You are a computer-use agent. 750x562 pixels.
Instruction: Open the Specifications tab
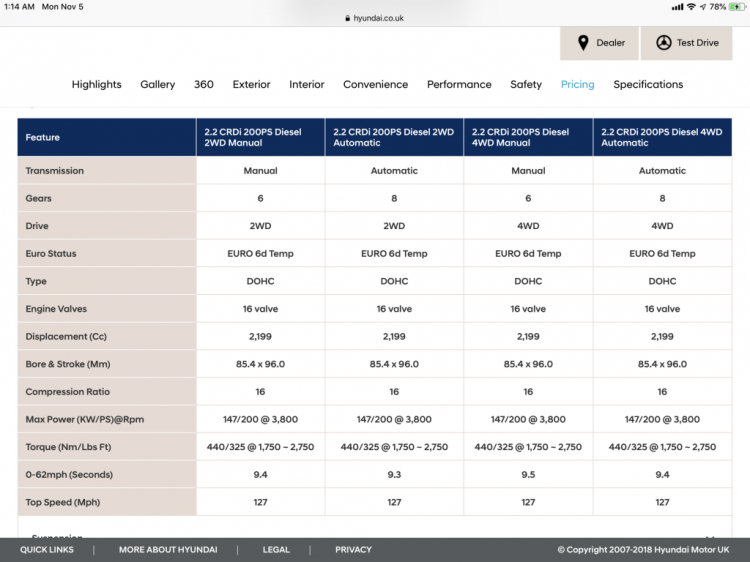click(x=648, y=85)
